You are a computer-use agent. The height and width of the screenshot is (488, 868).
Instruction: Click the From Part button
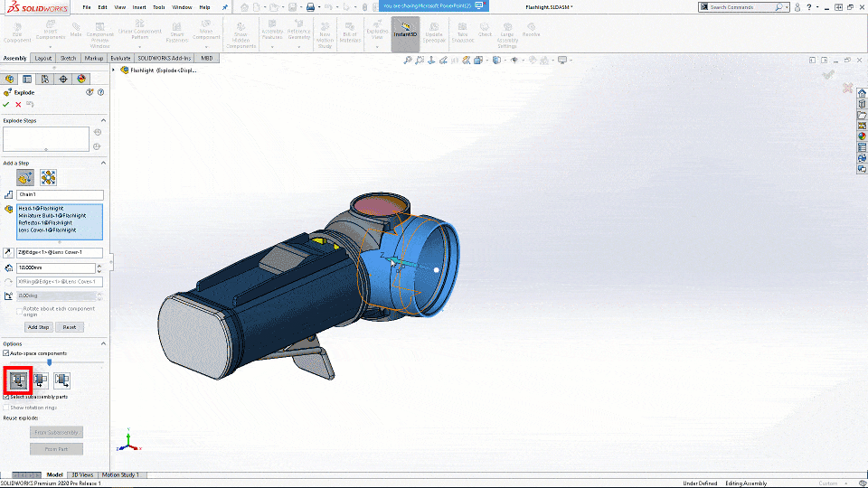pos(56,449)
